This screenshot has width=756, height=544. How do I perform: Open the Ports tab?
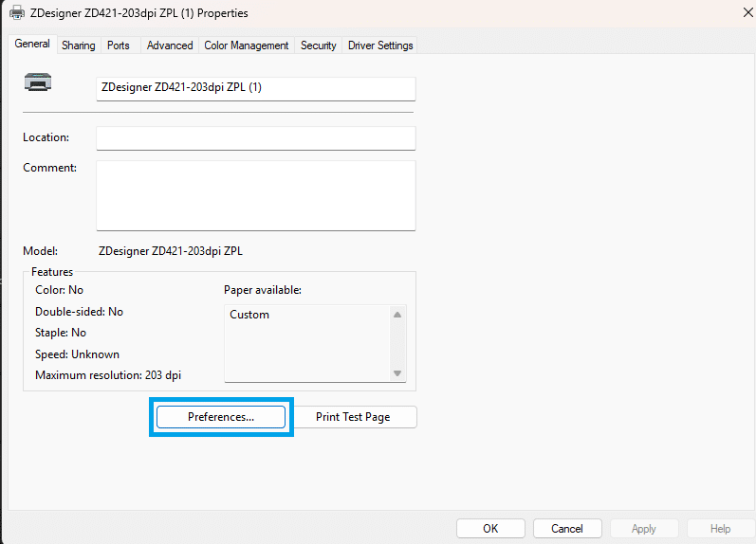coord(119,45)
